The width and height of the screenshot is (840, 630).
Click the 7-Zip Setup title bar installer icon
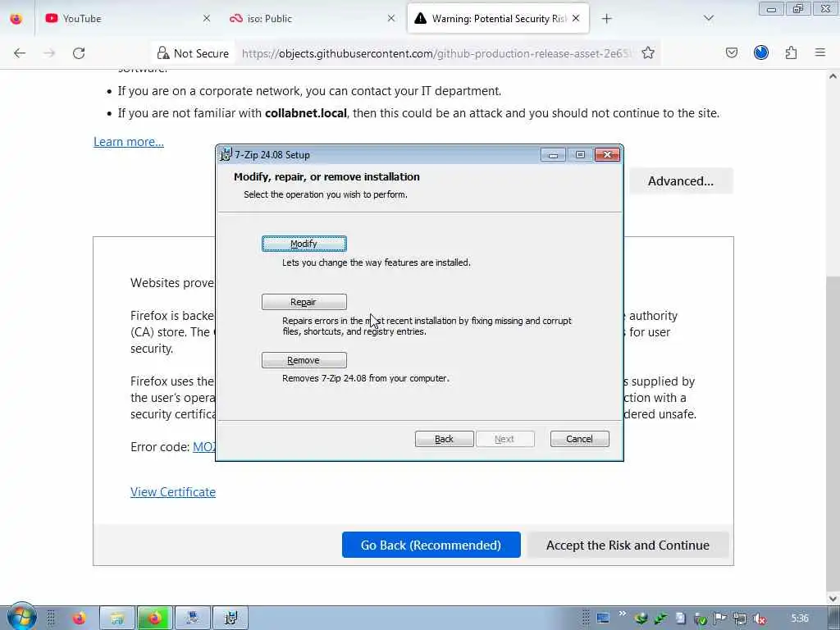pos(226,155)
